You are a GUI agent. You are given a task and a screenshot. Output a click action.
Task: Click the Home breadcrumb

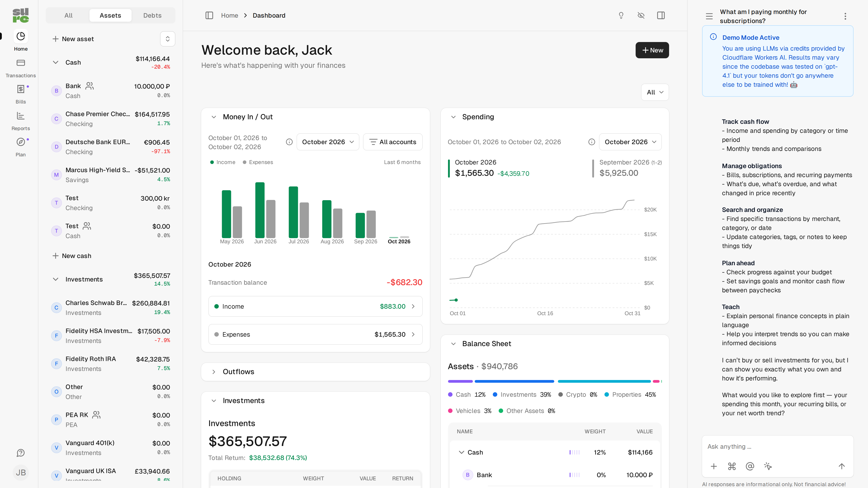pyautogui.click(x=229, y=16)
